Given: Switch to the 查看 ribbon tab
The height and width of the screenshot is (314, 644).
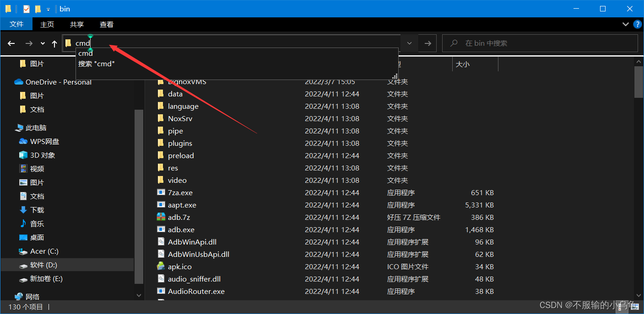Looking at the screenshot, I should point(107,24).
